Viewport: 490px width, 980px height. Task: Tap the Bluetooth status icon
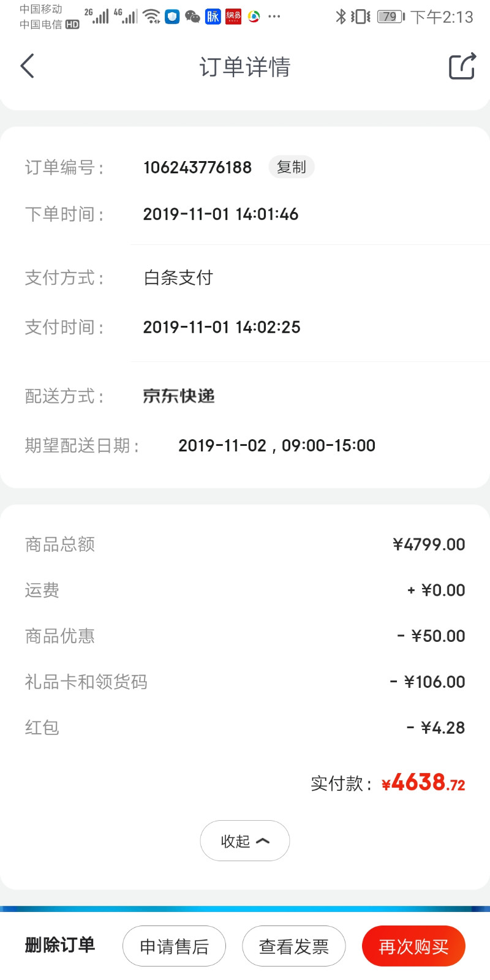click(341, 17)
